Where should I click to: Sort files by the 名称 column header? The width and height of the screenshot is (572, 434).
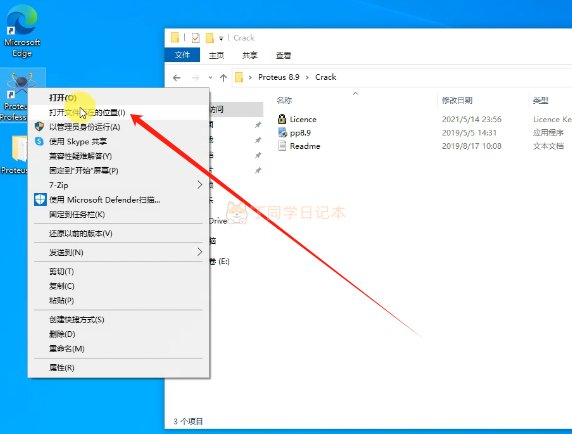point(285,101)
